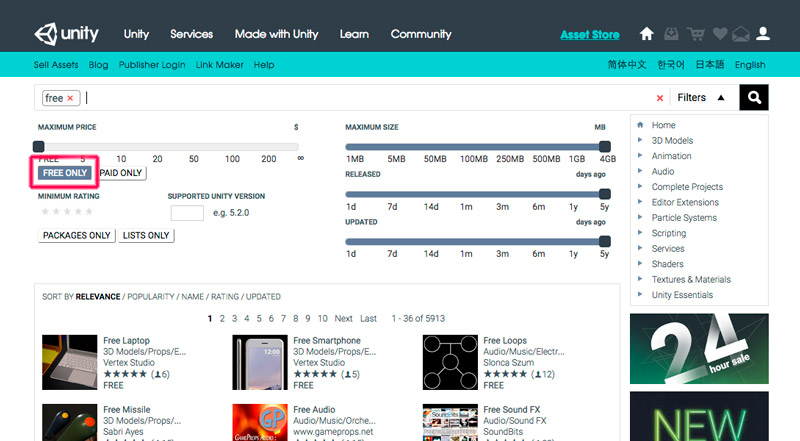The width and height of the screenshot is (800, 441).
Task: Expand the Particle Systems category
Action: pos(684,217)
